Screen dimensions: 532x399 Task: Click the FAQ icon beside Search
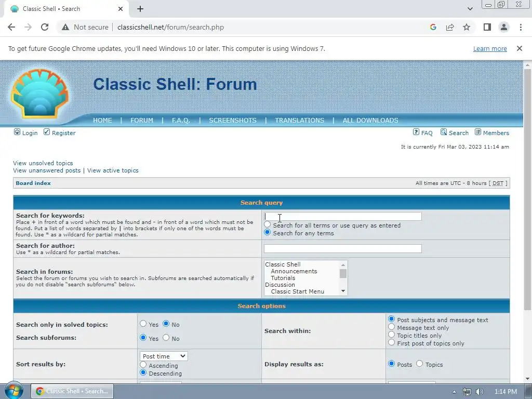(416, 132)
